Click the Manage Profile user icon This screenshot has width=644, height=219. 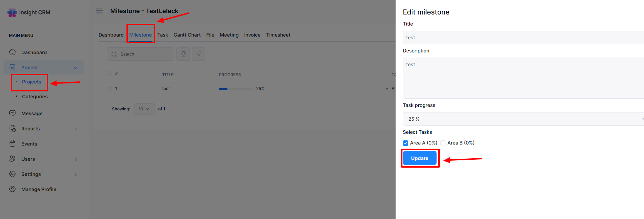click(x=12, y=189)
